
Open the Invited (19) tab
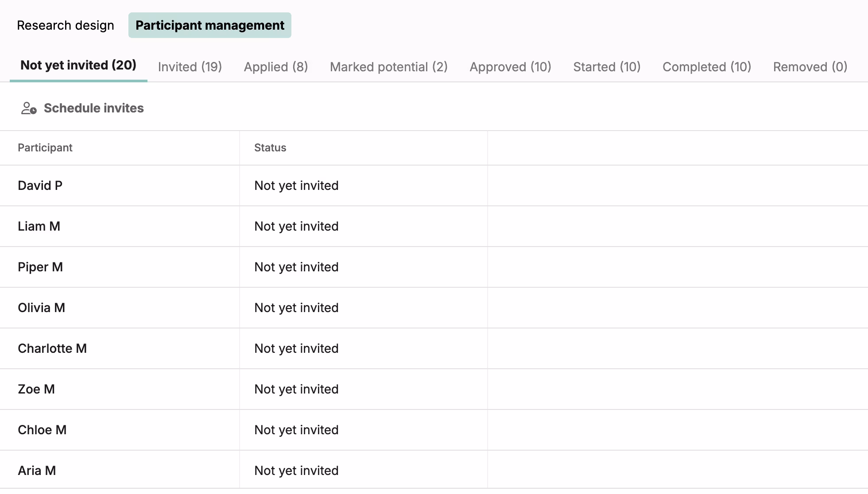click(190, 67)
